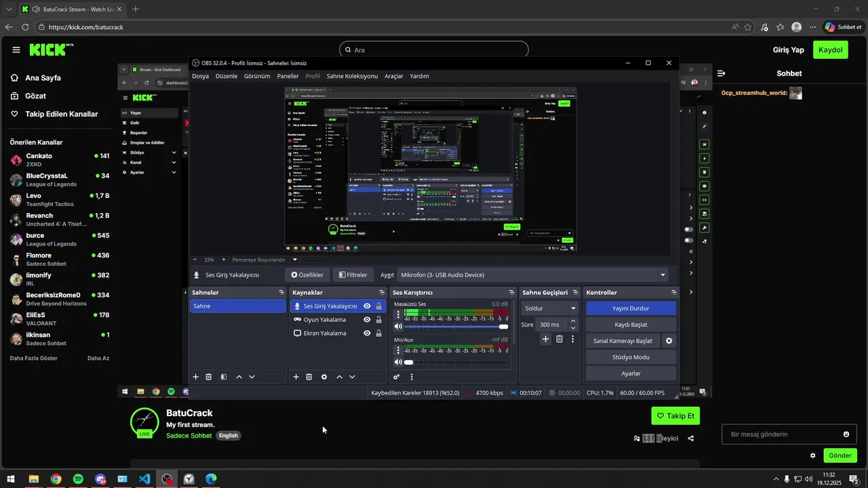
Task: Hide Oyun Yakalama source
Action: point(367,320)
